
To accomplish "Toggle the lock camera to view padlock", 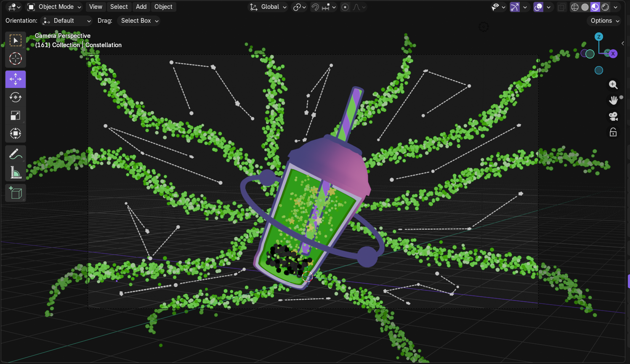I will point(613,132).
